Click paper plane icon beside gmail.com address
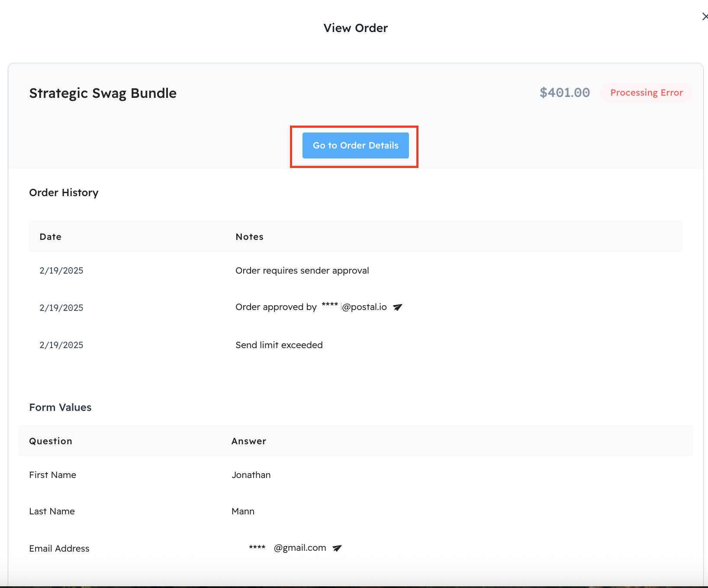The width and height of the screenshot is (708, 588). coord(337,548)
